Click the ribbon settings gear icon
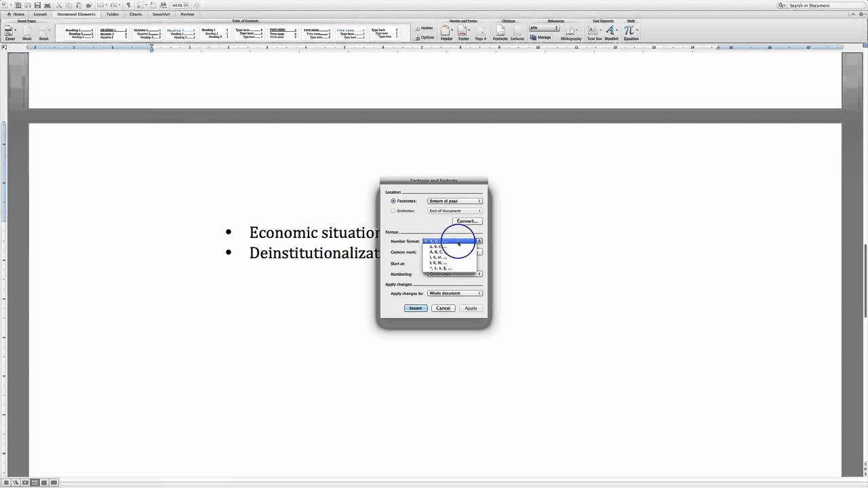The width and height of the screenshot is (868, 488). click(861, 14)
